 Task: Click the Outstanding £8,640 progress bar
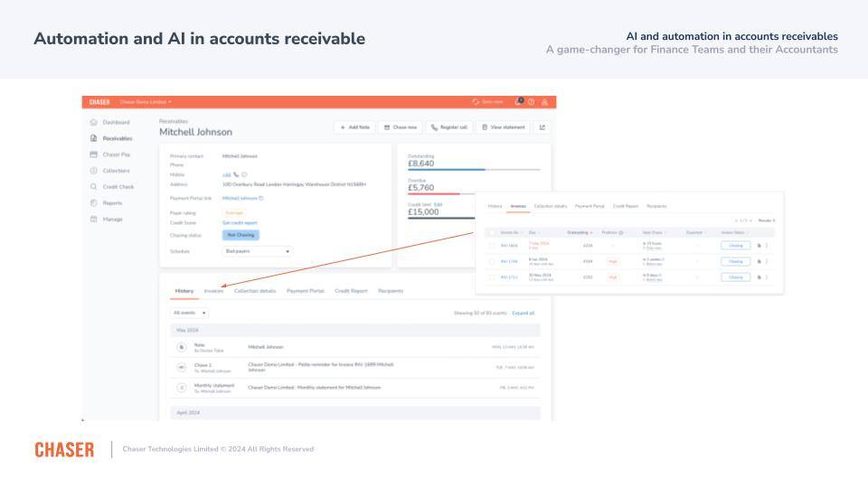coord(474,170)
